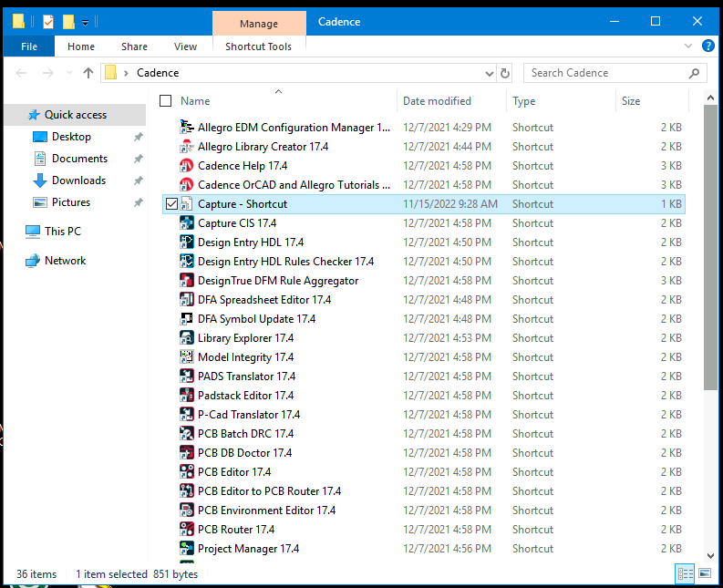723x588 pixels.
Task: Open the View ribbon tab
Action: point(185,46)
